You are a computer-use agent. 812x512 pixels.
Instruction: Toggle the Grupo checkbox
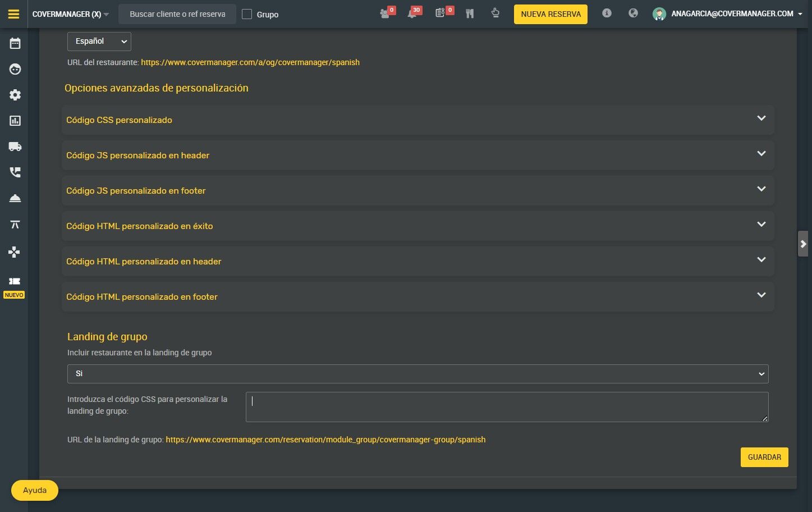coord(247,14)
